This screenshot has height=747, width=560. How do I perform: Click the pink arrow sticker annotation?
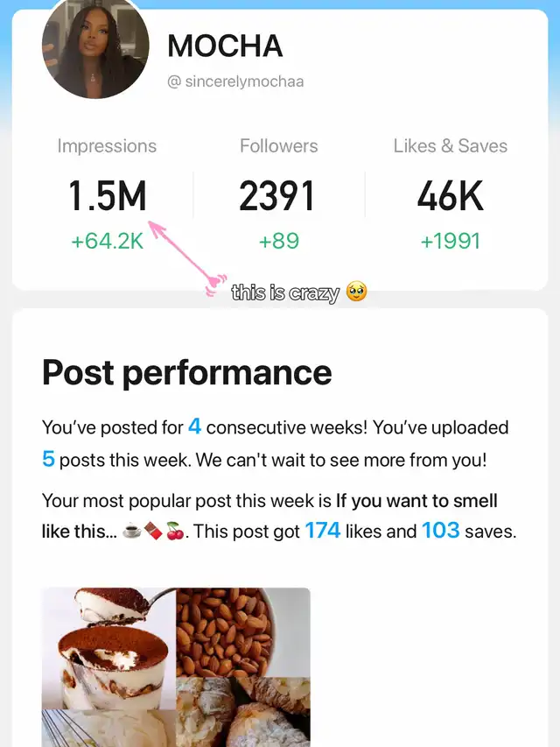187,258
